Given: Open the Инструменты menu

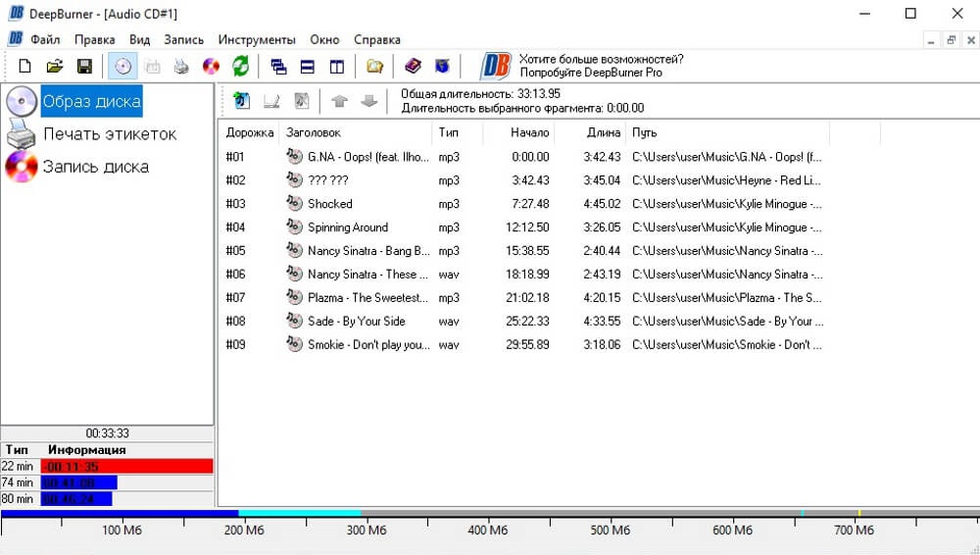Looking at the screenshot, I should point(257,39).
